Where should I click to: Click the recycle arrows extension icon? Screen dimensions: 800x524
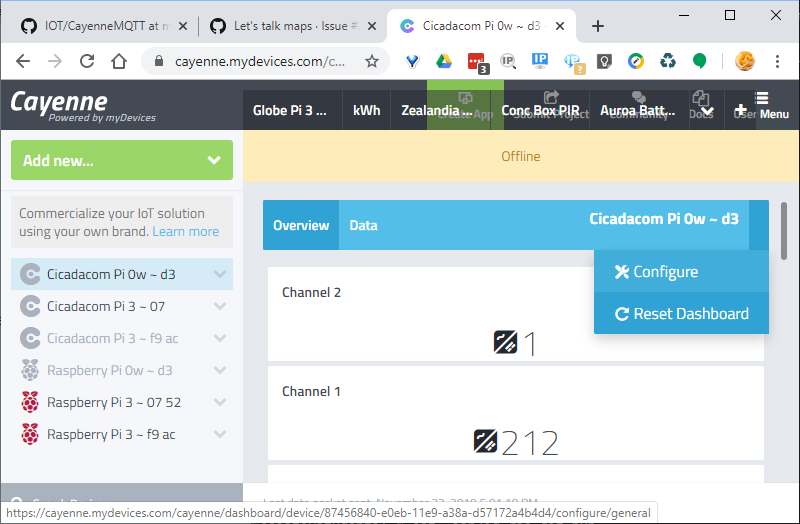668,61
